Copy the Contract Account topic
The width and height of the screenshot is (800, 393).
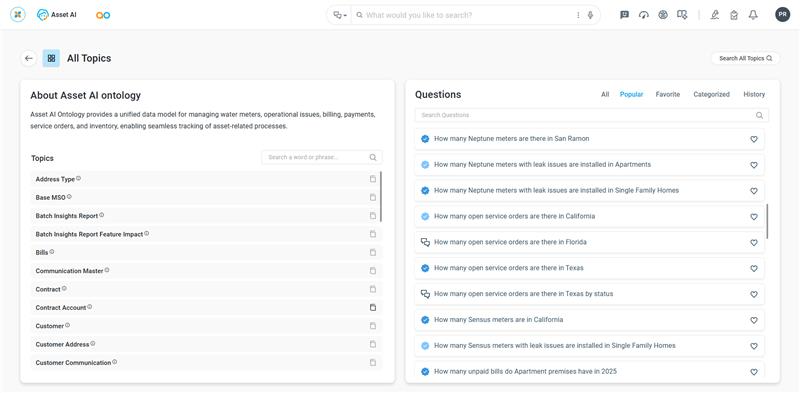(x=373, y=308)
